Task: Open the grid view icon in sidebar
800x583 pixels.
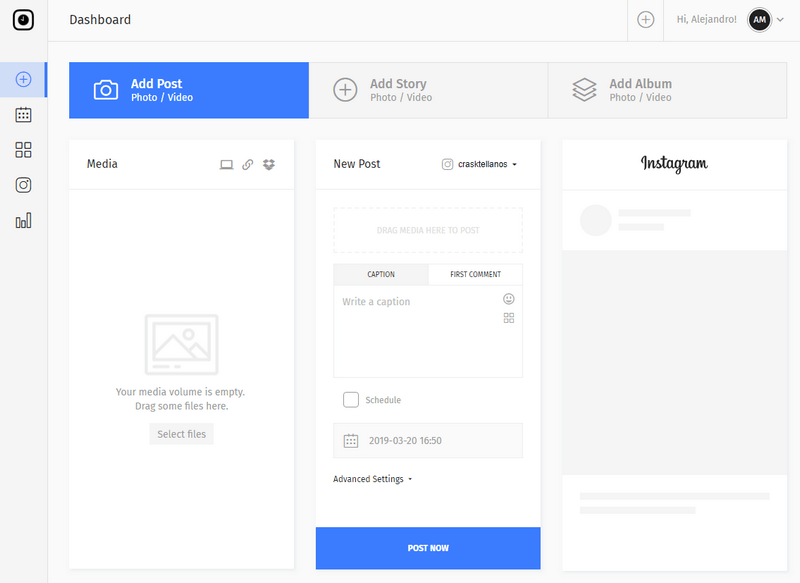Action: tap(23, 150)
